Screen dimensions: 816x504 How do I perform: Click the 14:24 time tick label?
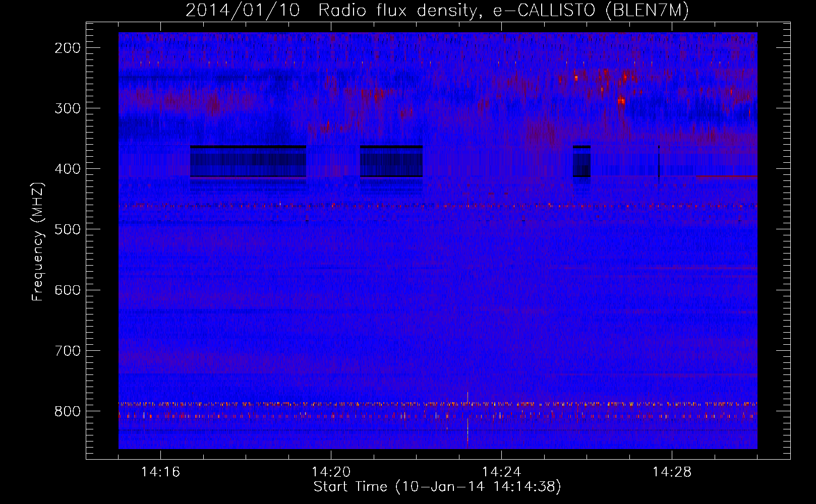tap(501, 472)
